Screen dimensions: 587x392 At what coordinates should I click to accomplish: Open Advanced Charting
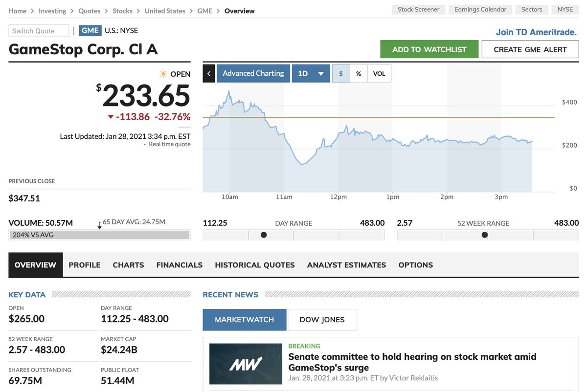[x=253, y=73]
